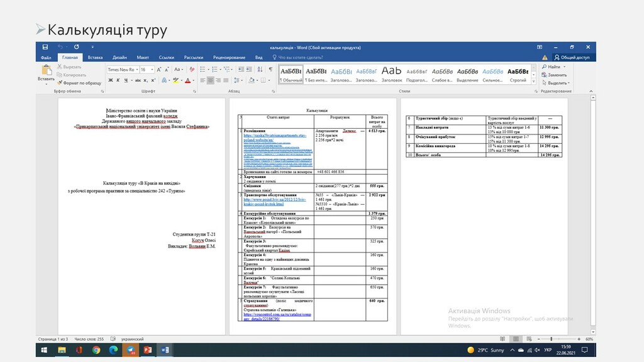Click the Save icon in the title bar
The height and width of the screenshot is (362, 644).
[x=45, y=47]
